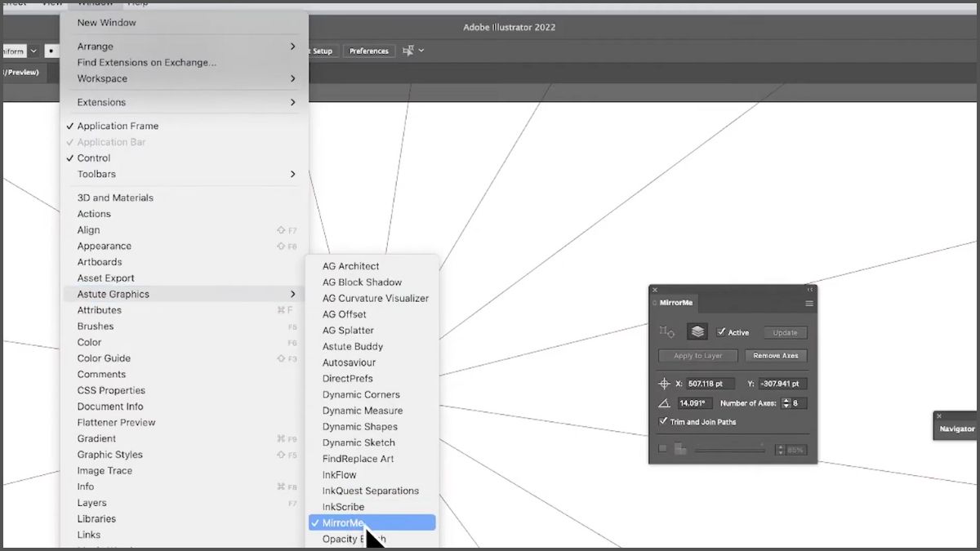Toggle the Active checkbox in MirrorMe

tap(721, 332)
